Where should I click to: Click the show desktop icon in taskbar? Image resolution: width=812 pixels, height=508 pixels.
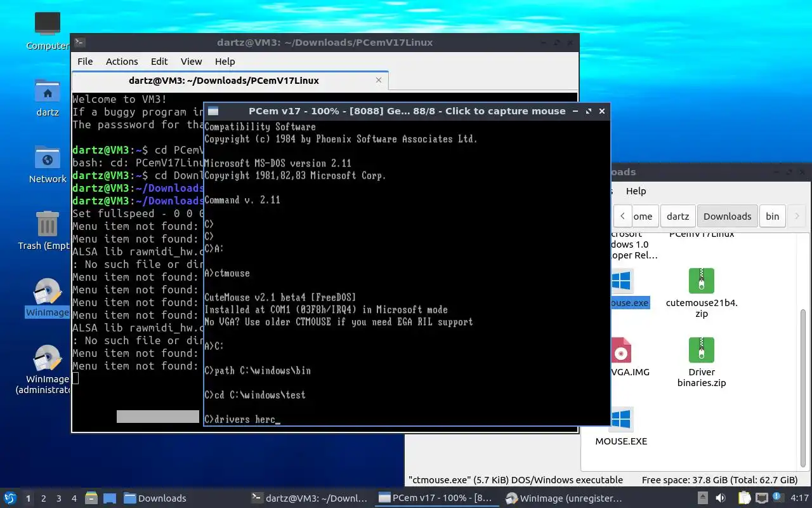click(110, 498)
